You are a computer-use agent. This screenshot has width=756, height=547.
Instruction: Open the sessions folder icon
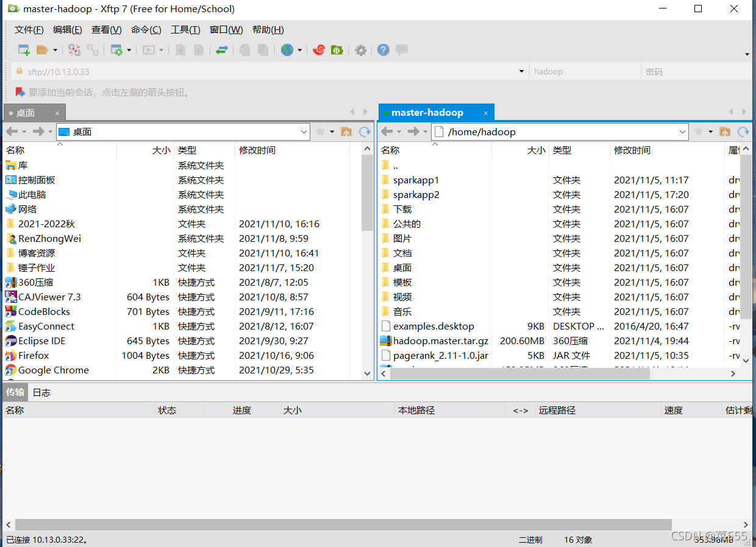click(x=42, y=50)
